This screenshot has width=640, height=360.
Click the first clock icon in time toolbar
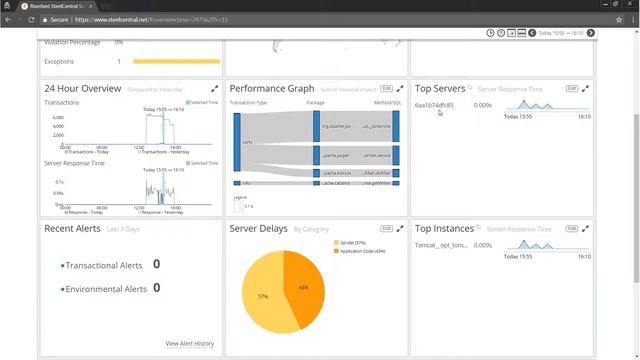click(490, 33)
